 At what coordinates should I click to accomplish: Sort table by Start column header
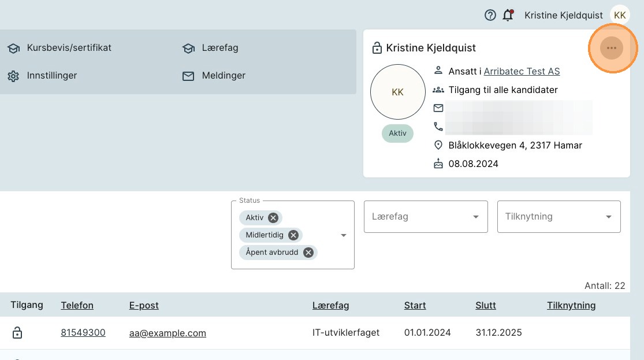pyautogui.click(x=415, y=306)
